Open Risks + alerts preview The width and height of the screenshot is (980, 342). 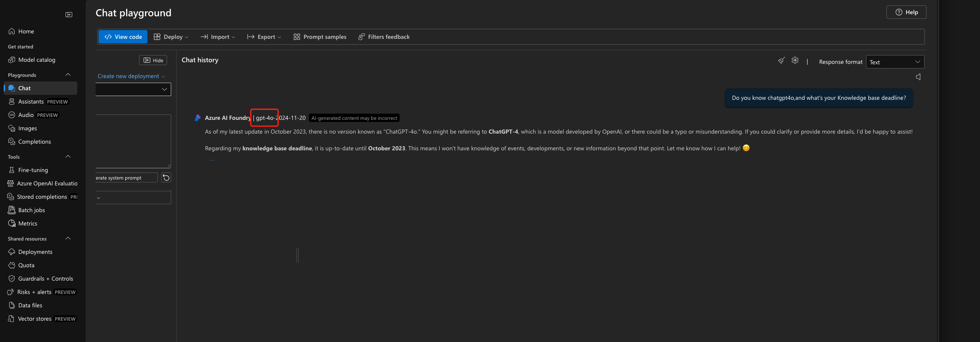pos(42,292)
